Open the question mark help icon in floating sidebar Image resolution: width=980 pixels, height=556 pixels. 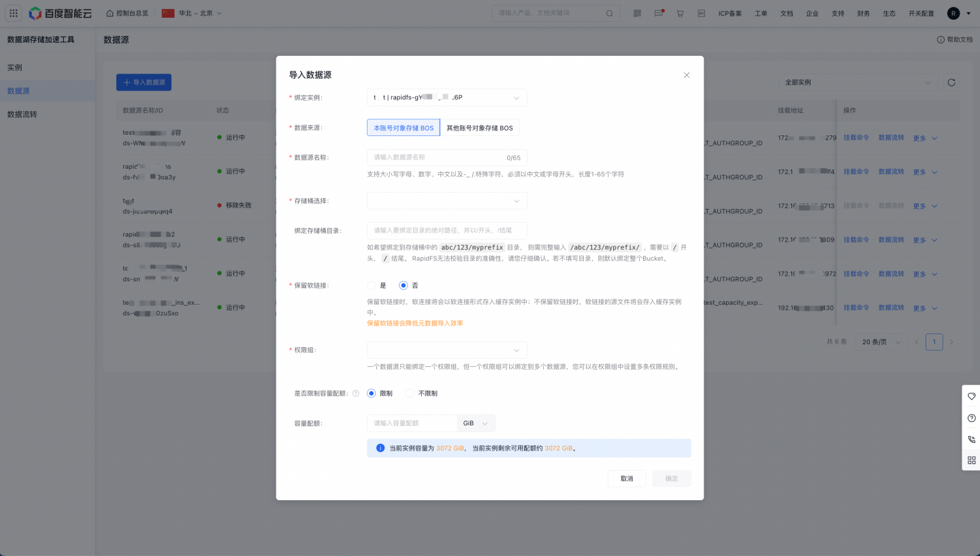tap(971, 418)
